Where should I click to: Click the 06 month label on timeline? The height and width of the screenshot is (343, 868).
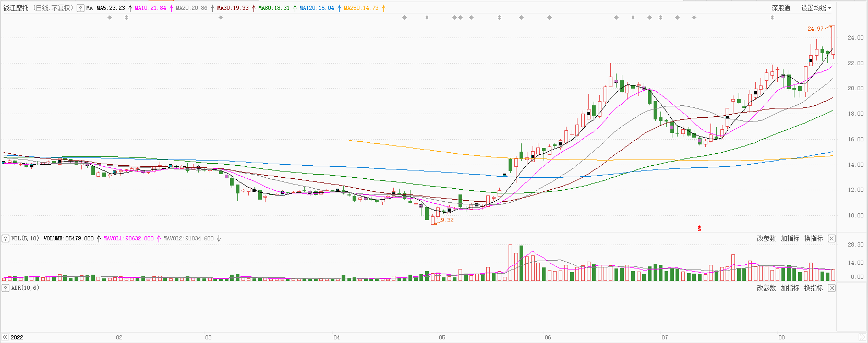pos(548,337)
